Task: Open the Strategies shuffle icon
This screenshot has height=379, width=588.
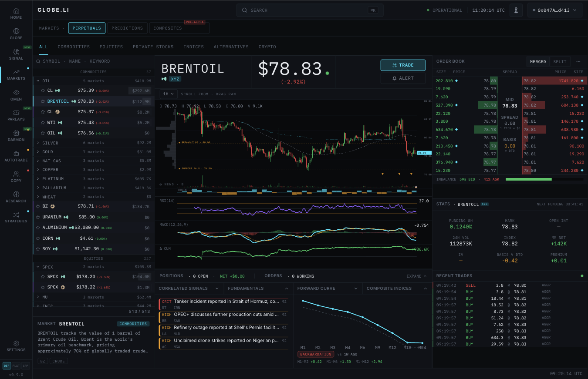Action: click(16, 217)
